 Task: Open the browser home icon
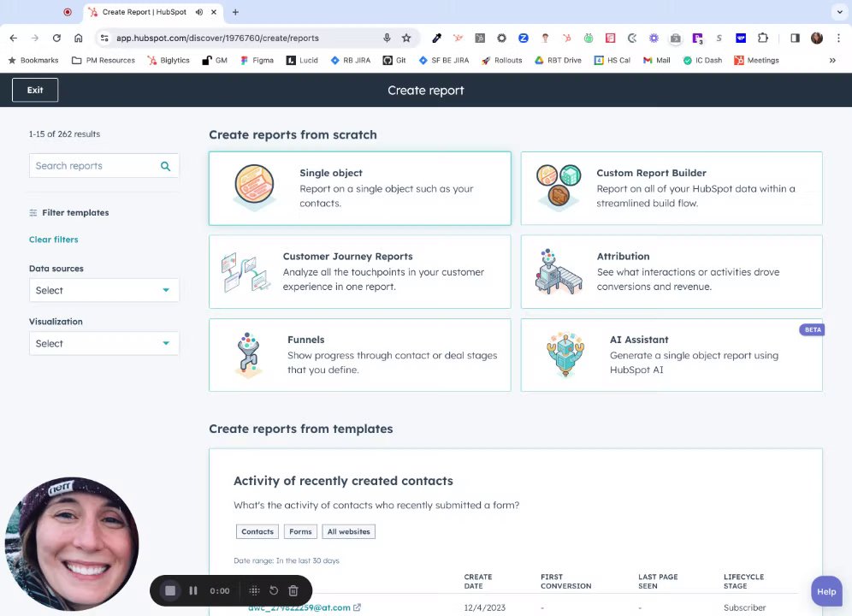(x=78, y=38)
